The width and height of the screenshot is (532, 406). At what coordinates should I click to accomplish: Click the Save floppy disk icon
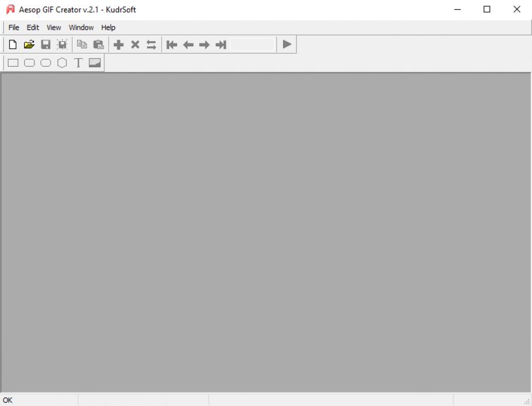46,45
